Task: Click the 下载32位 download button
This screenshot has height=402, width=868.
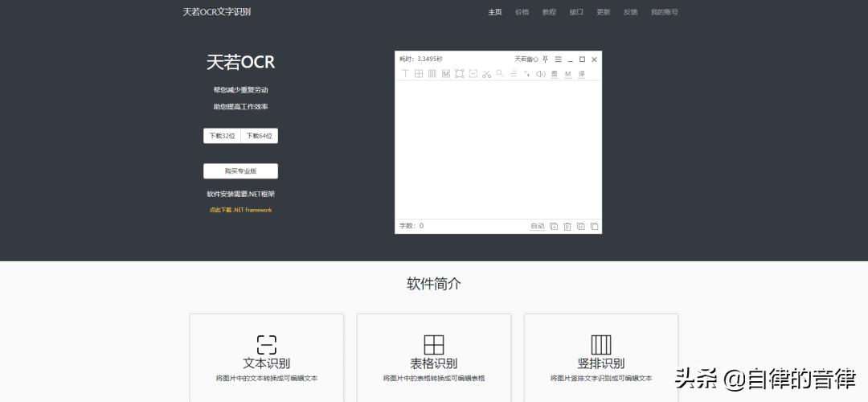Action: point(222,136)
